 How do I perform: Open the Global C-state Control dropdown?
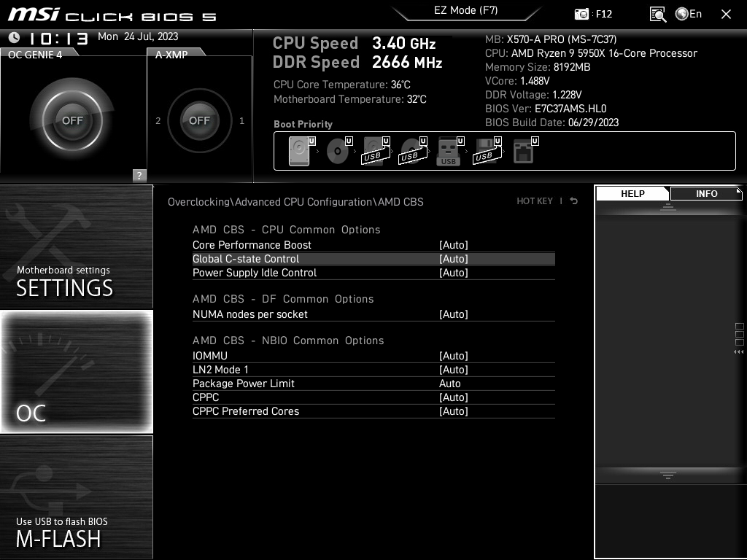(454, 259)
